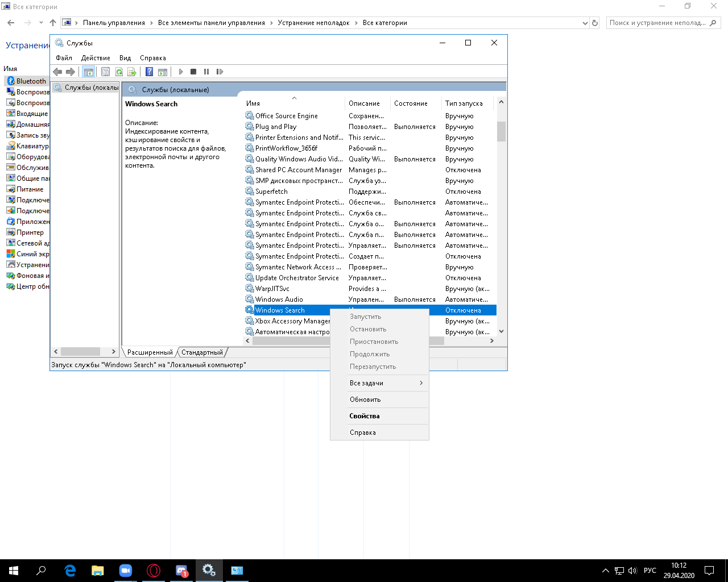Image resolution: width=728 pixels, height=582 pixels.
Task: Click the Stop Service square icon
Action: click(x=193, y=72)
